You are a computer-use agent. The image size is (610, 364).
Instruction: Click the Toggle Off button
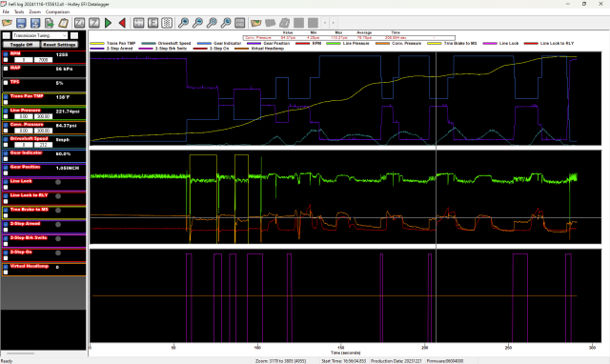(x=21, y=45)
